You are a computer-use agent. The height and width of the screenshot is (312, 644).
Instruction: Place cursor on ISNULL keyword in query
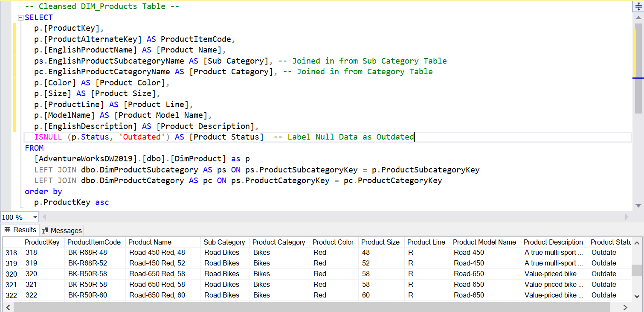(x=48, y=137)
